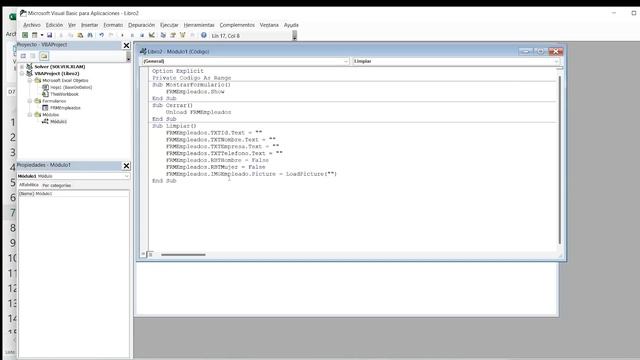
Task: Select FRMEmpleados form in project tree
Action: [65, 108]
